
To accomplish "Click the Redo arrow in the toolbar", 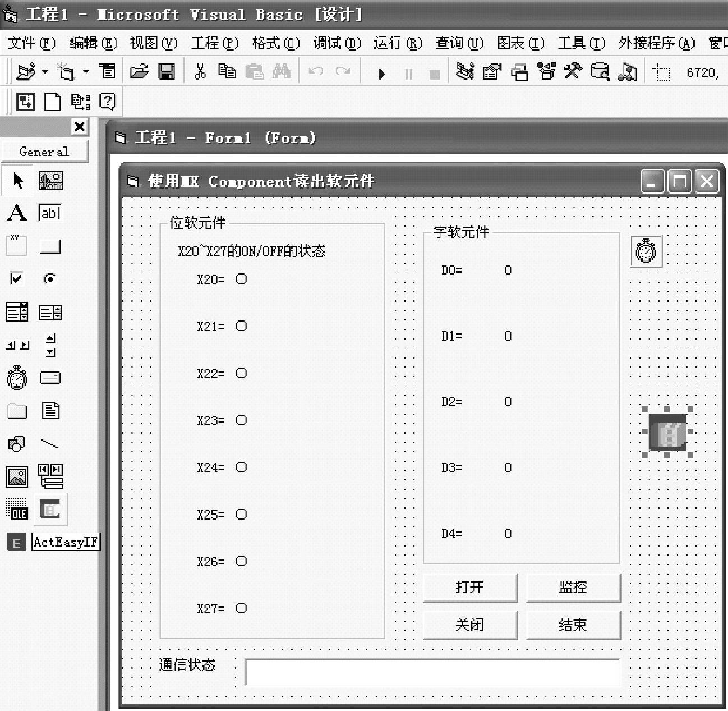I will point(343,71).
